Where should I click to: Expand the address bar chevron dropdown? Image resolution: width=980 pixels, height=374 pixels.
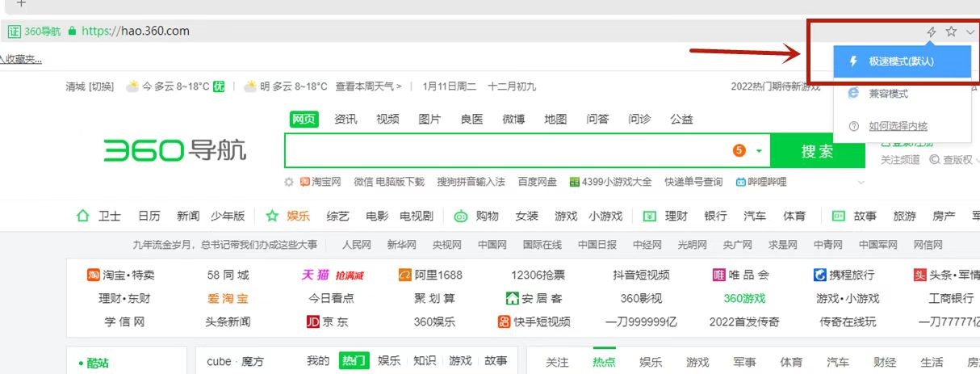click(x=970, y=32)
